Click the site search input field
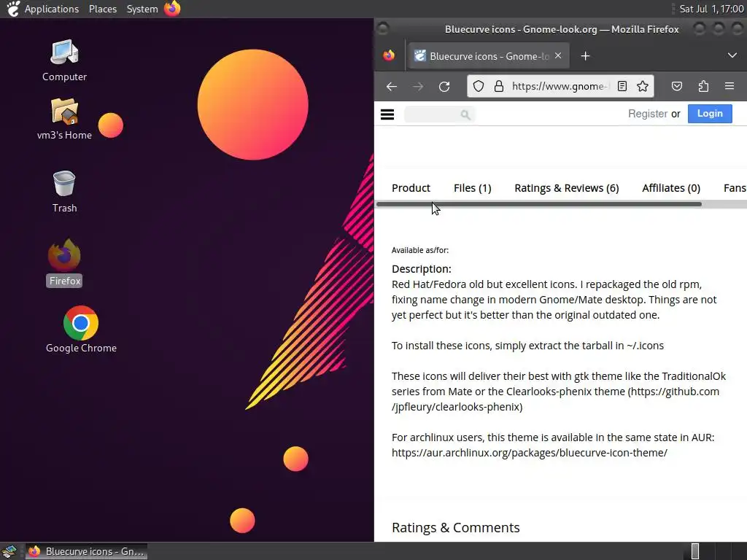Image resolution: width=747 pixels, height=560 pixels. pos(439,114)
